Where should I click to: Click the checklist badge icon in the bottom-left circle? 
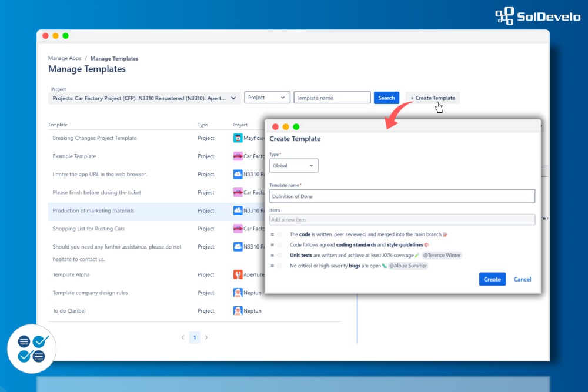31,348
